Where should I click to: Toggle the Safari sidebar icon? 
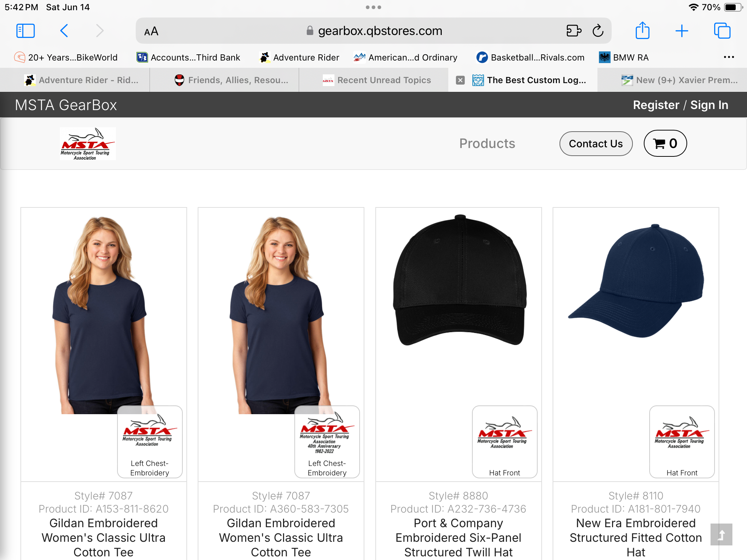tap(26, 31)
